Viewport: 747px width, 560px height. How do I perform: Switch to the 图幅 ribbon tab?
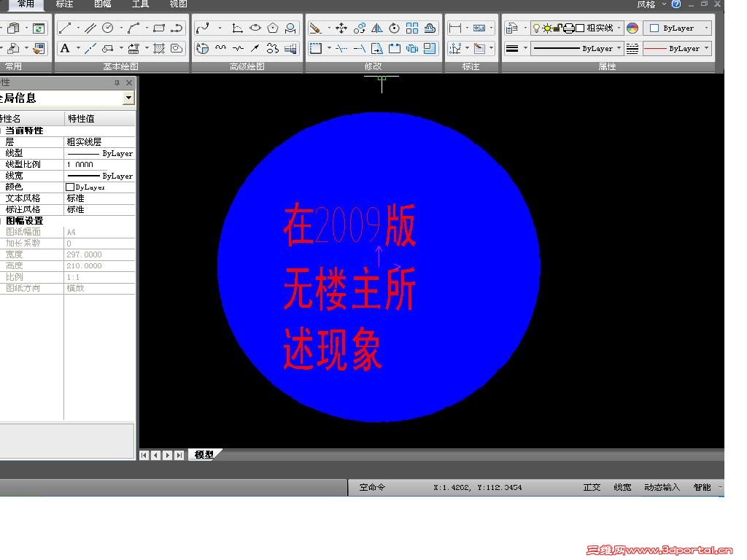click(102, 4)
